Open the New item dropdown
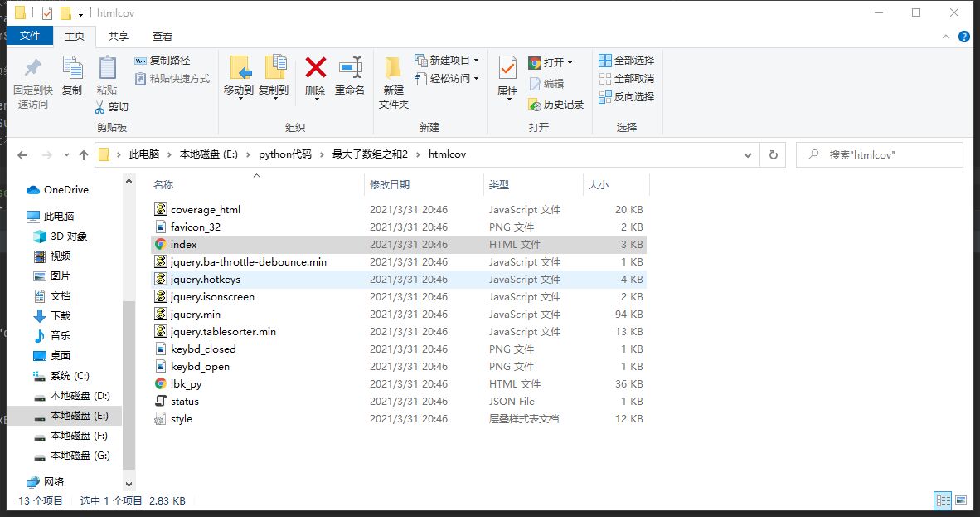Image resolution: width=980 pixels, height=517 pixels. (x=447, y=60)
